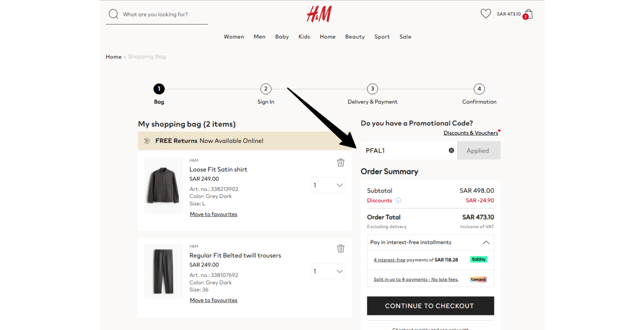Click the SAR -24.90 discount value
The height and width of the screenshot is (330, 644).
tap(480, 200)
